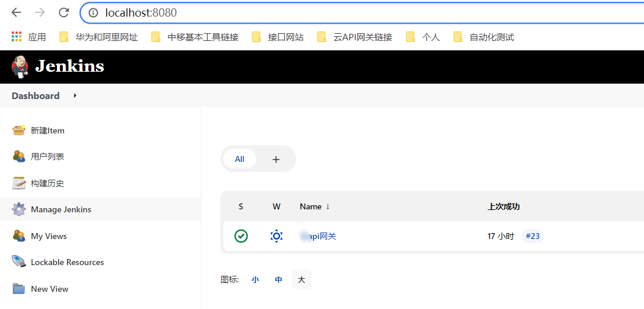This screenshot has width=644, height=309.
Task: Set icon size to 小
Action: tap(255, 280)
